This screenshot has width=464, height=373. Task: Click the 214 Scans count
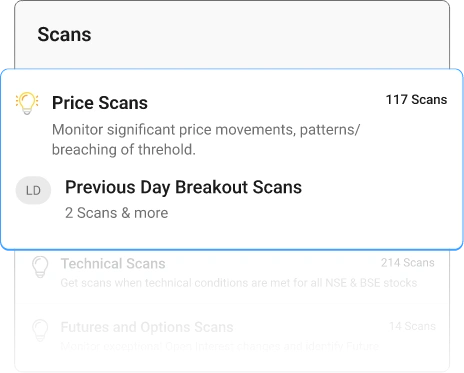point(408,263)
